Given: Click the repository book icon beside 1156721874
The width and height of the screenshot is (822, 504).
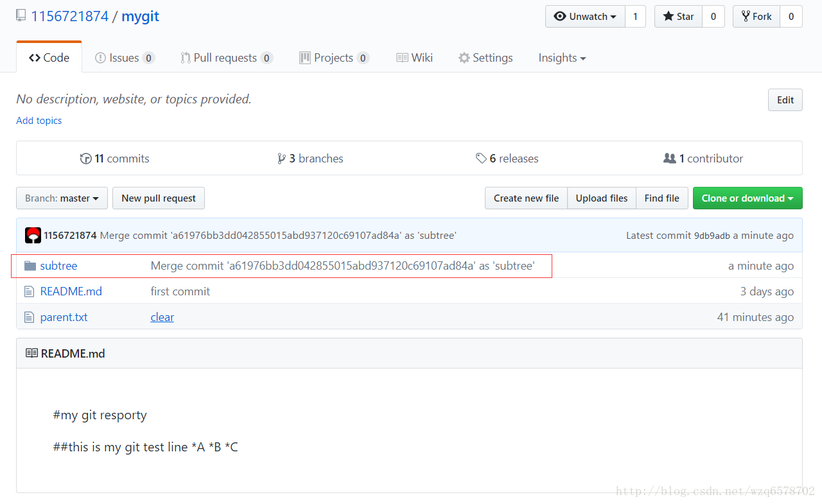Looking at the screenshot, I should 21,16.
